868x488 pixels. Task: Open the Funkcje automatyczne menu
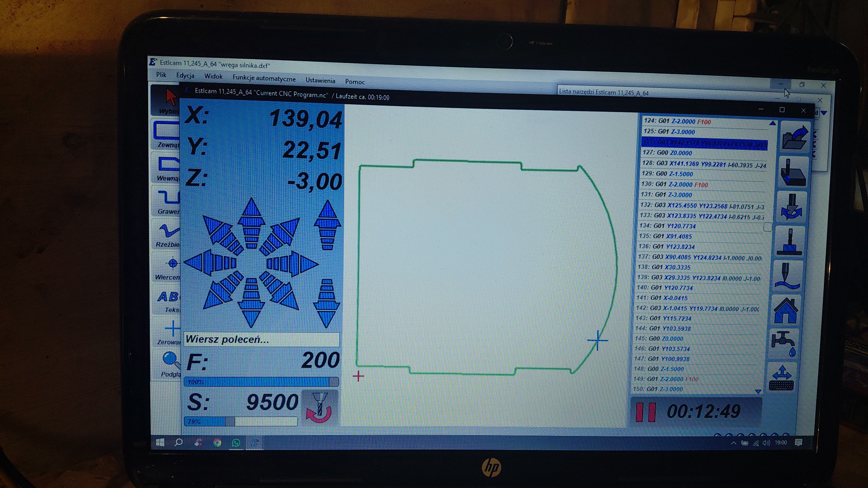[x=264, y=79]
